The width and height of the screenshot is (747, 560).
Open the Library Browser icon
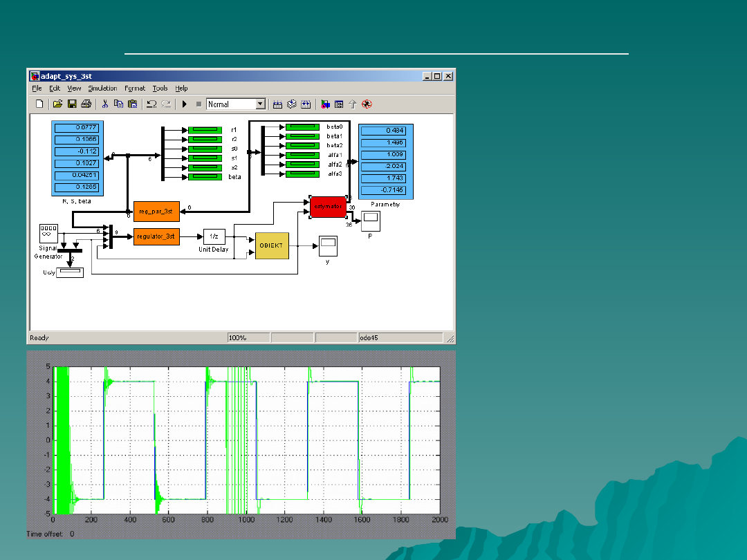tap(325, 104)
